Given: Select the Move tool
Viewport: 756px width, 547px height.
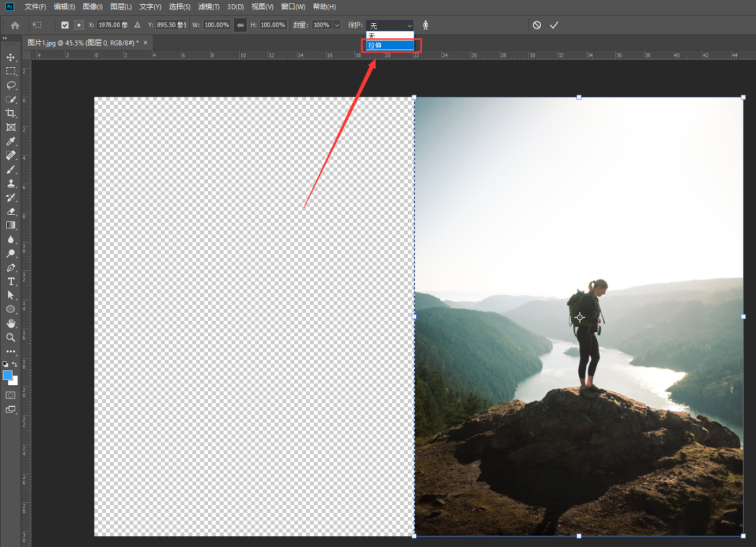Looking at the screenshot, I should point(10,57).
